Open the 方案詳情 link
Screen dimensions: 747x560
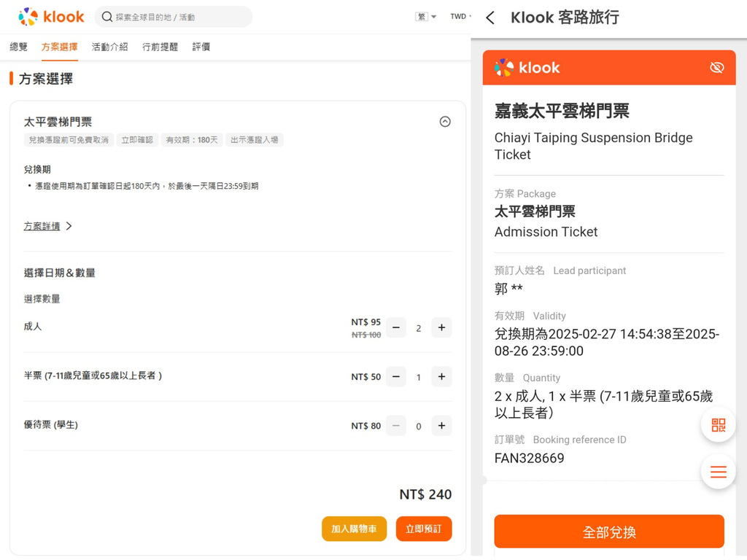[42, 226]
